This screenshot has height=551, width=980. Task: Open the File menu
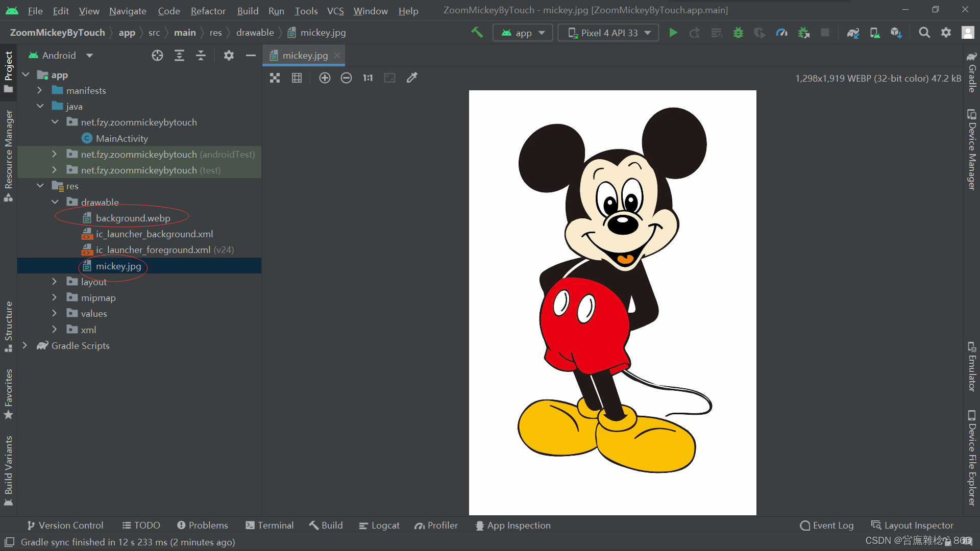point(35,11)
